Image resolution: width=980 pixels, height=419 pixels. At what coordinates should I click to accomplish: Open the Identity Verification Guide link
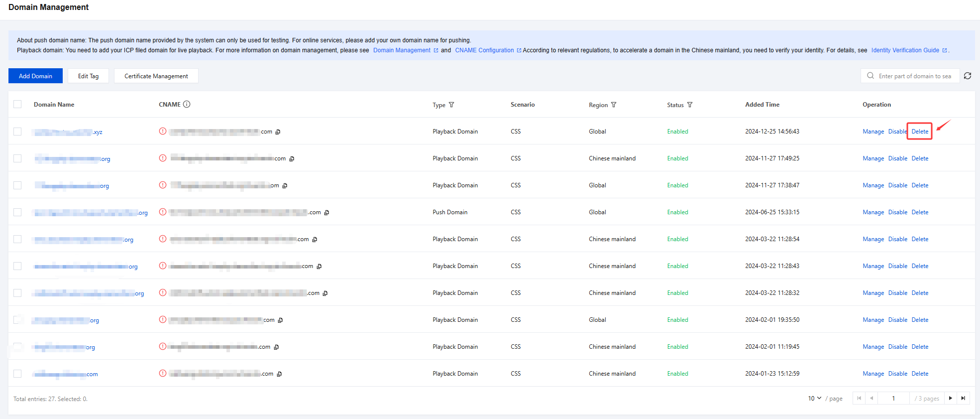coord(905,50)
